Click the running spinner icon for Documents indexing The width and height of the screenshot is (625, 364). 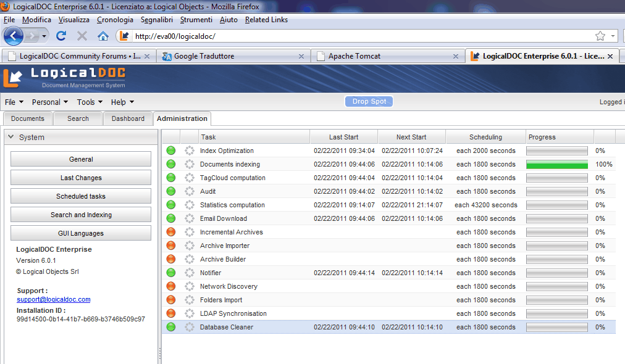point(190,164)
